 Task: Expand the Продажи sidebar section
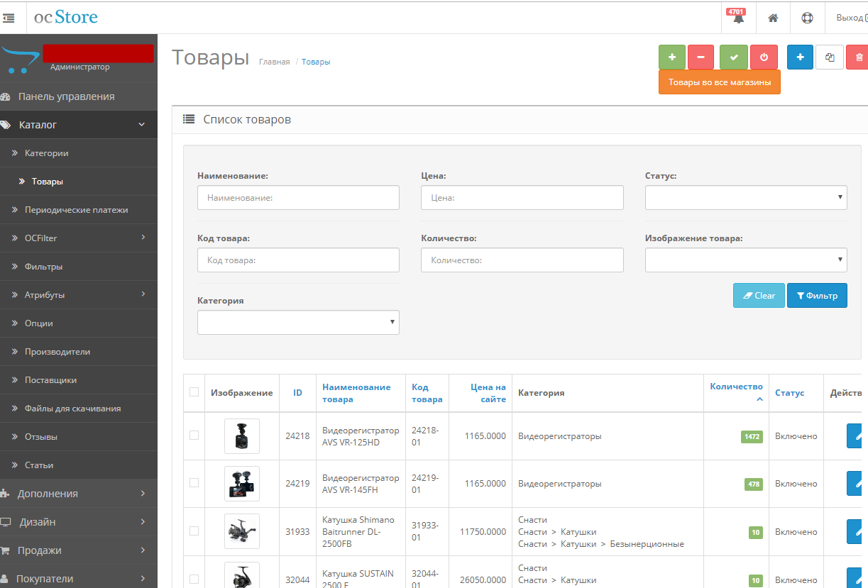click(143, 550)
